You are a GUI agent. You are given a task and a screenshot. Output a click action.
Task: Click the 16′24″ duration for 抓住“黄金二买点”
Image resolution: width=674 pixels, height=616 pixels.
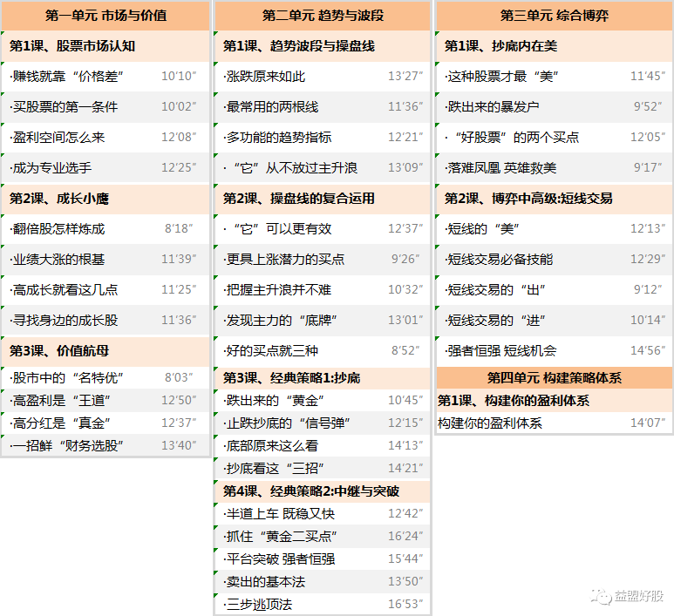click(x=405, y=537)
